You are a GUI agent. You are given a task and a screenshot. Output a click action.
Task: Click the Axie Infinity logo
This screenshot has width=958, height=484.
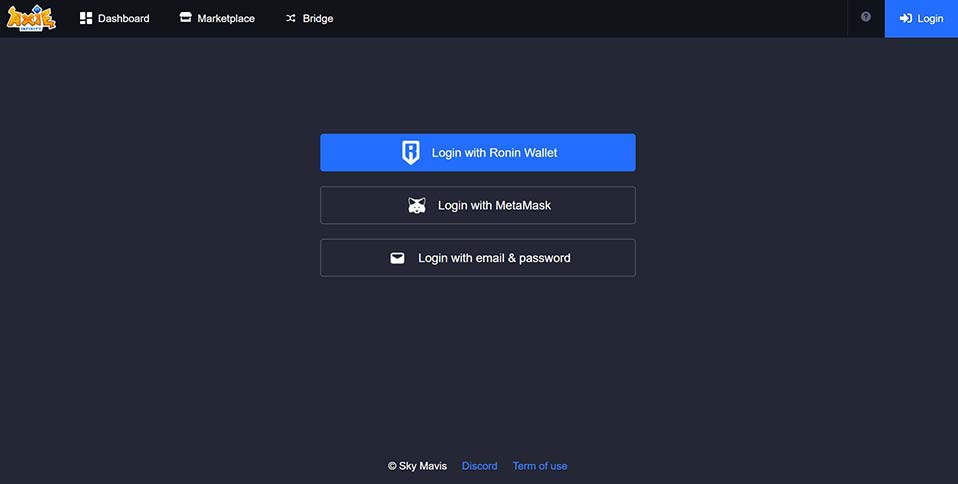(31, 18)
